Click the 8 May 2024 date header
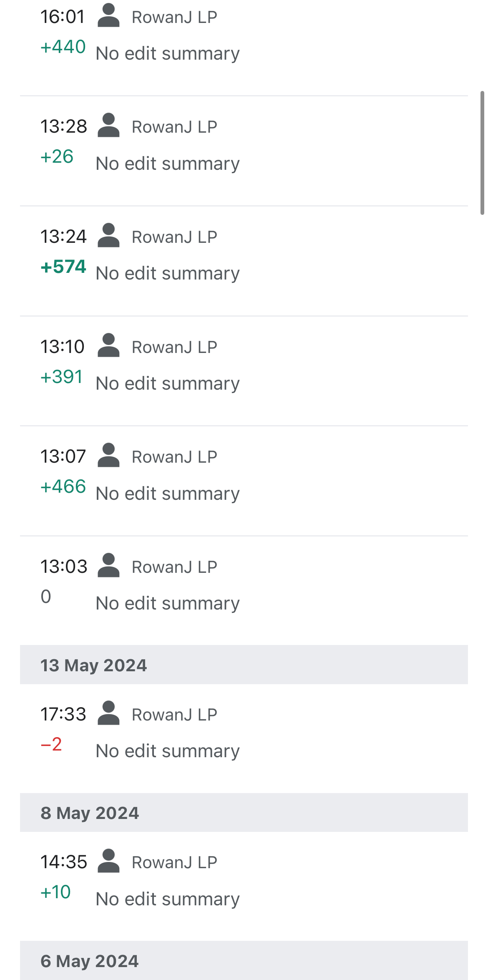 click(90, 813)
